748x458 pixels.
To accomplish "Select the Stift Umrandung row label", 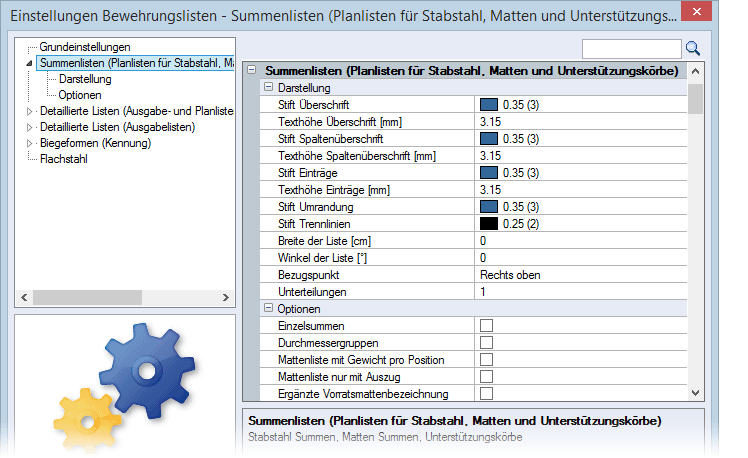I will [x=315, y=207].
